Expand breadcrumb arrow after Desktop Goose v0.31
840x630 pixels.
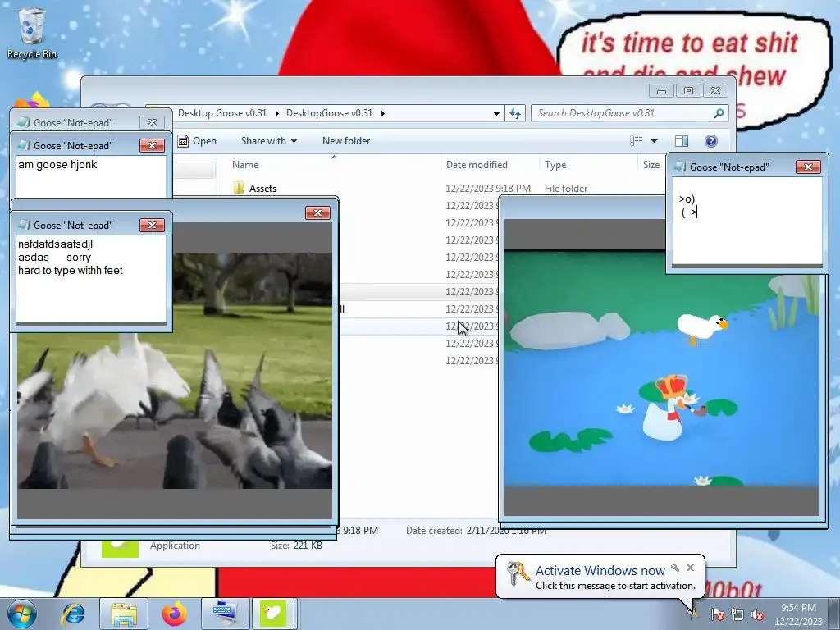coord(277,113)
